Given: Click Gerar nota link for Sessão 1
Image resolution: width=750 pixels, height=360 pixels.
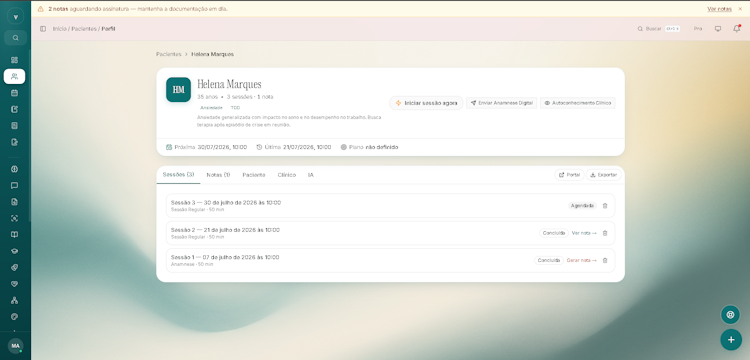Looking at the screenshot, I should pos(582,261).
